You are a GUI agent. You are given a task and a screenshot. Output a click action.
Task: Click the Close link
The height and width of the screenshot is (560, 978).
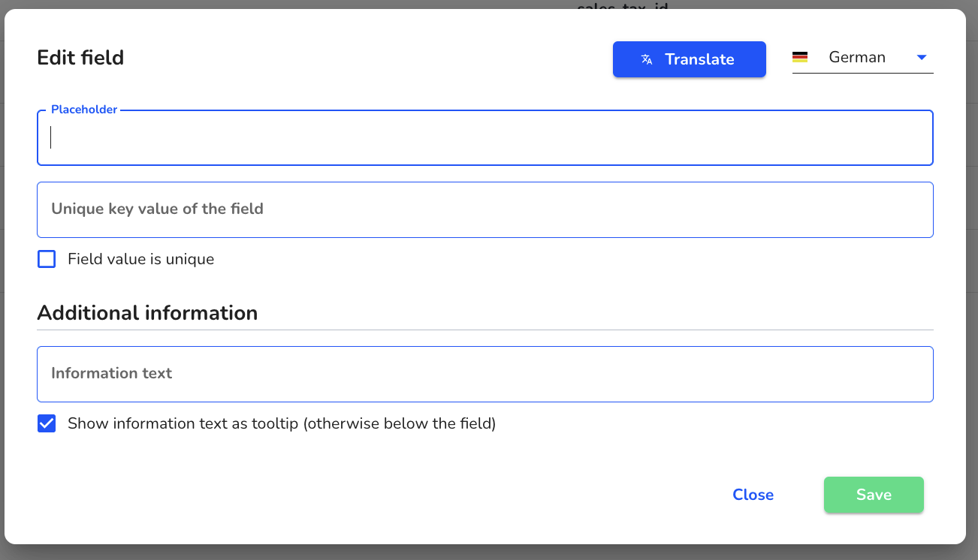[x=753, y=495]
